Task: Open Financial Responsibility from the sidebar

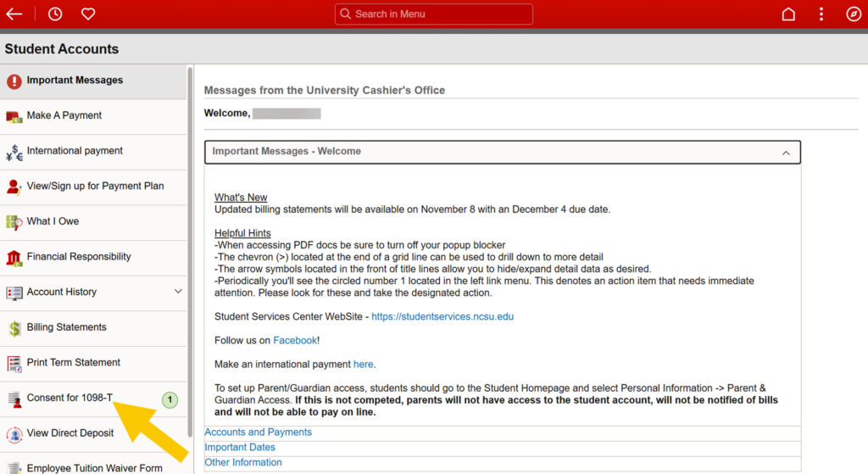Action: click(93, 258)
